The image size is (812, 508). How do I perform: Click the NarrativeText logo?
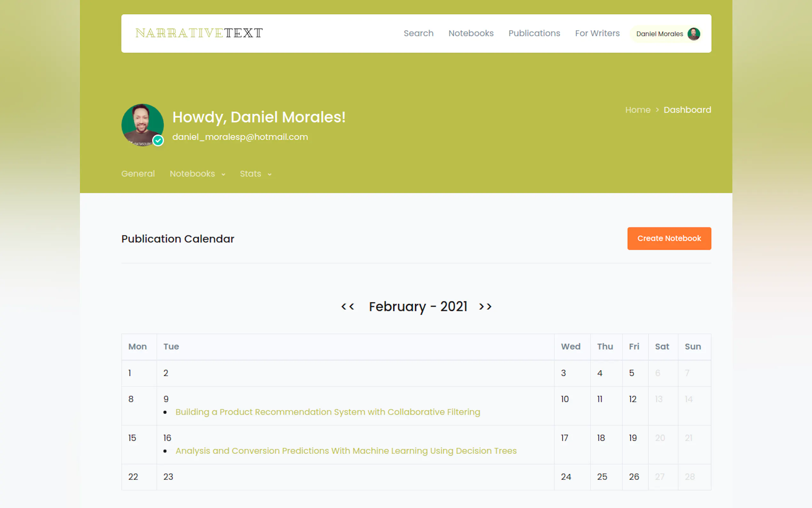(199, 33)
